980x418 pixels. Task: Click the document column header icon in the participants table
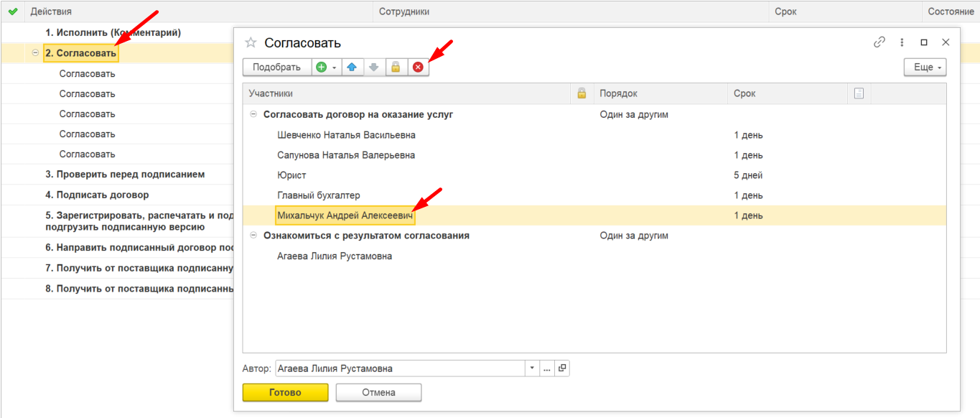click(x=859, y=93)
